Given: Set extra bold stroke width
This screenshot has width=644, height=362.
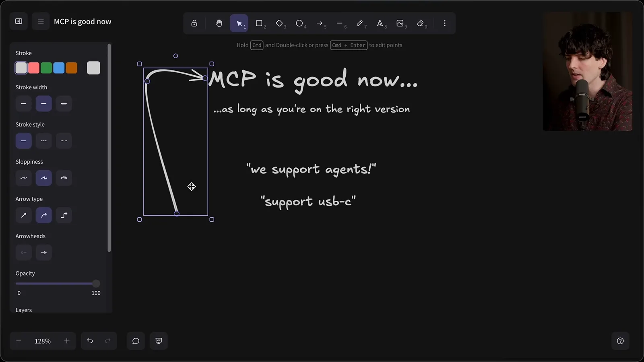Looking at the screenshot, I should point(64,104).
